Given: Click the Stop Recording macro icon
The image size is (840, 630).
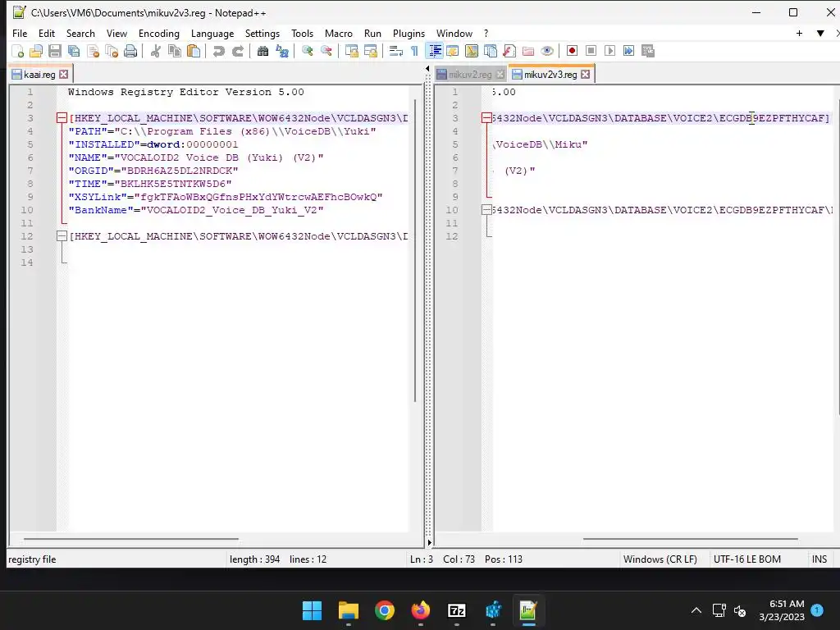Looking at the screenshot, I should [x=591, y=51].
